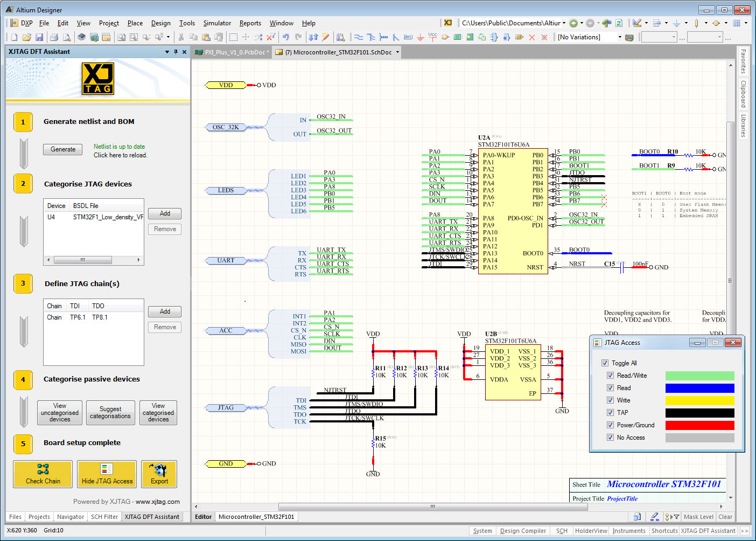The image size is (756, 541).
Task: Uncheck the TAP checkbox
Action: click(x=611, y=413)
